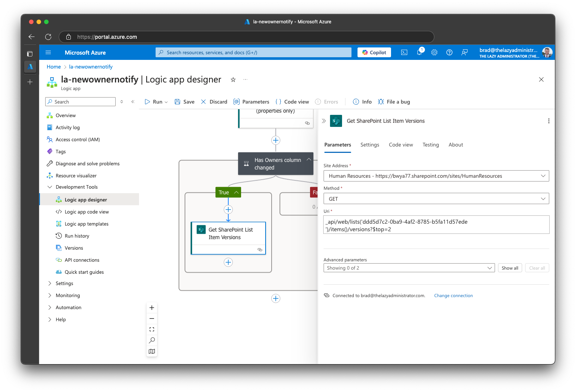This screenshot has height=392, width=576.
Task: Switch to the Settings tab in action panel
Action: [370, 145]
